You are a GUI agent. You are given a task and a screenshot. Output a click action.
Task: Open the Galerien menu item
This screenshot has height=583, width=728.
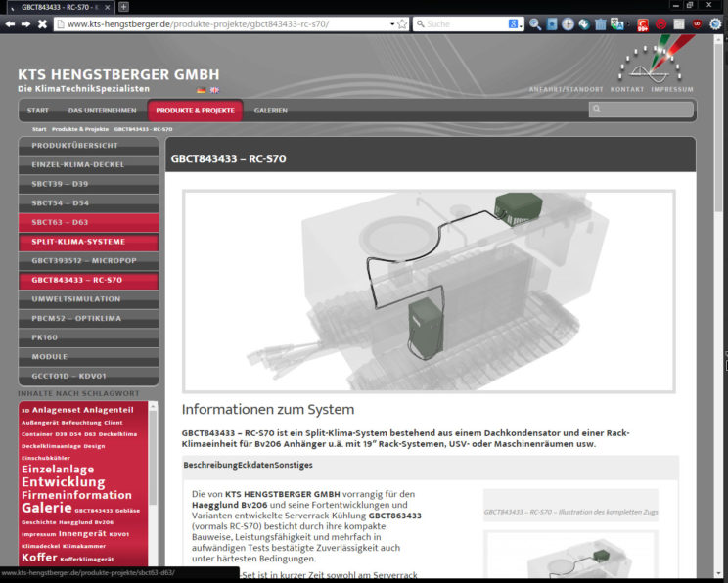click(271, 111)
